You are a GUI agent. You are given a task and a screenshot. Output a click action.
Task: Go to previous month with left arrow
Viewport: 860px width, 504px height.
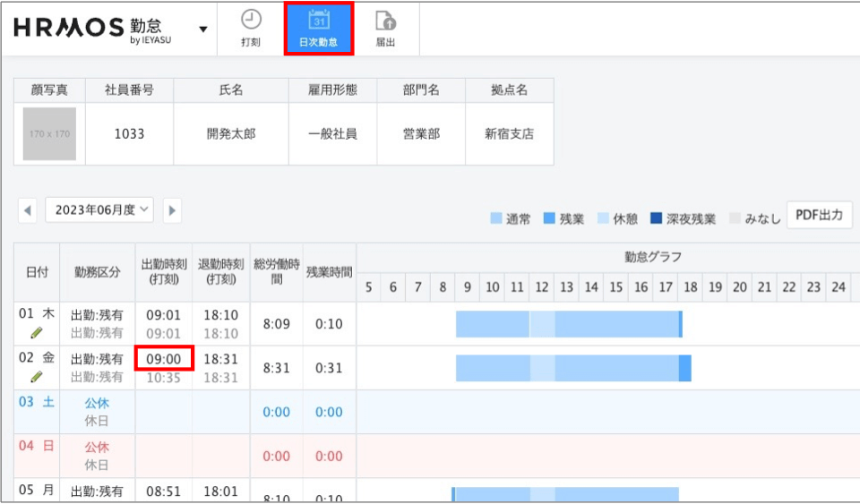tap(28, 210)
